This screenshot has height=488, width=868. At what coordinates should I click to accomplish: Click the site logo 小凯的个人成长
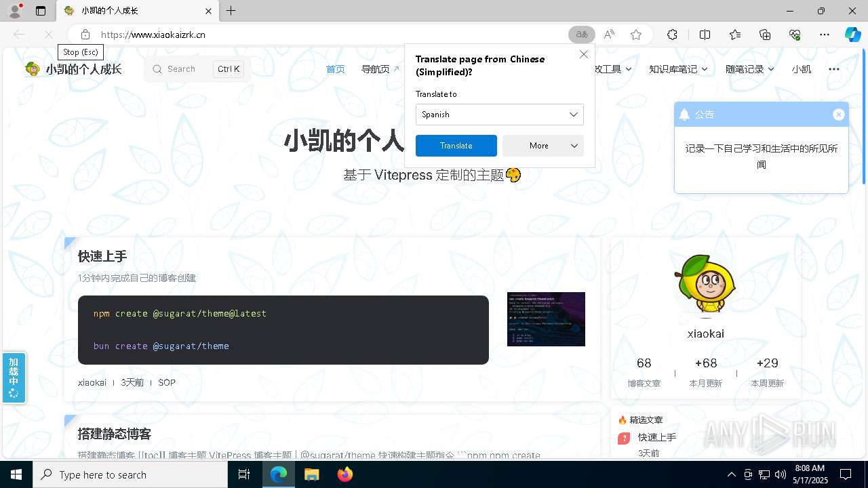73,69
